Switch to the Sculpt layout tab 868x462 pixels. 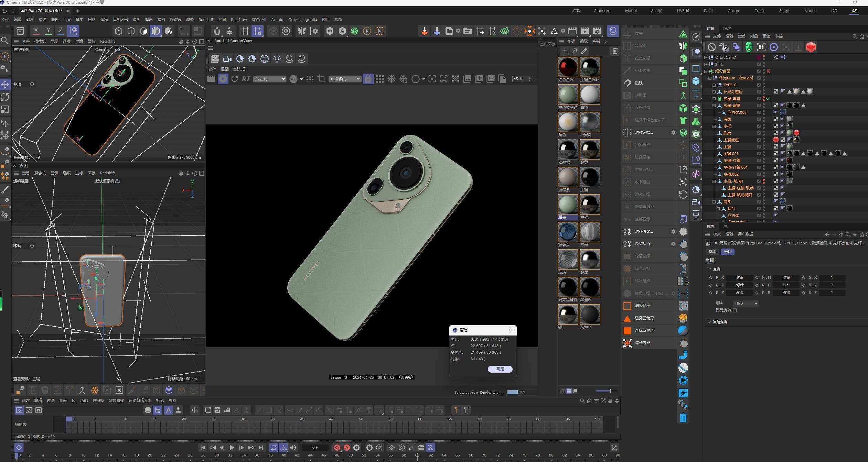pos(656,11)
